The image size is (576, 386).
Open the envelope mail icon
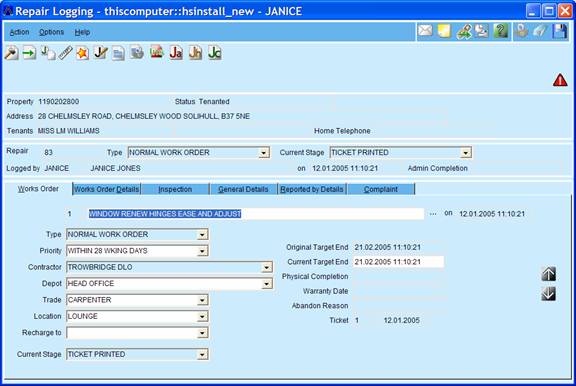[425, 31]
